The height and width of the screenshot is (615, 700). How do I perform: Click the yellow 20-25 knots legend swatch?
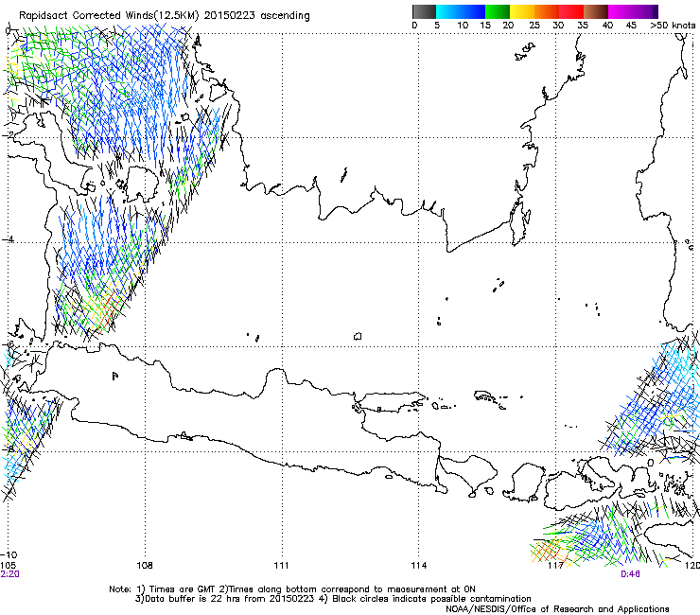[x=522, y=11]
